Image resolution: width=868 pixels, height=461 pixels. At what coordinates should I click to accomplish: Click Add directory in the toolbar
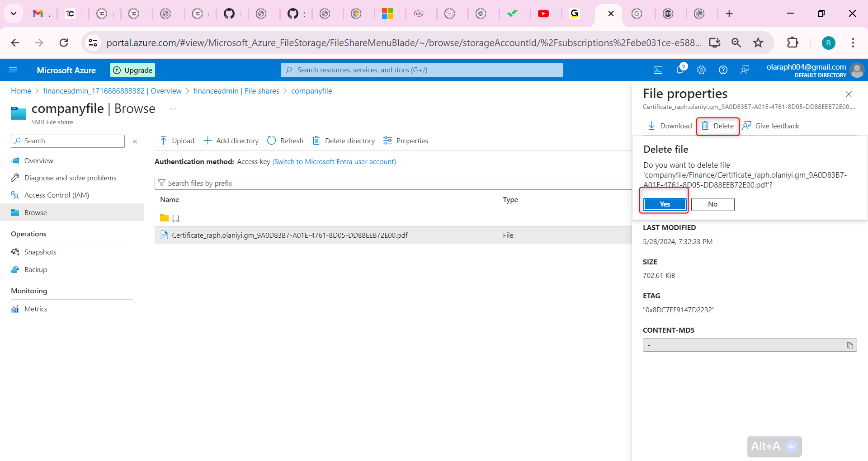(231, 141)
